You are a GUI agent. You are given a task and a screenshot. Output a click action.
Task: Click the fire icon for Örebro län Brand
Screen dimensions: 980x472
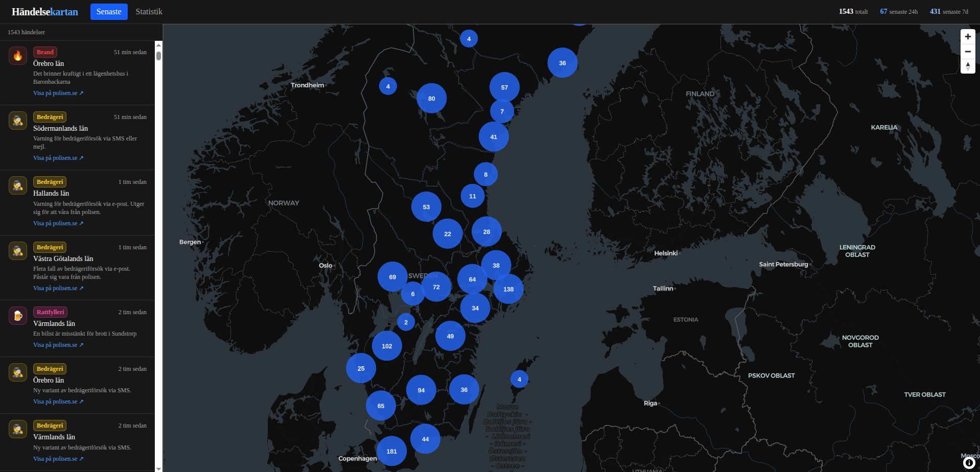[18, 56]
